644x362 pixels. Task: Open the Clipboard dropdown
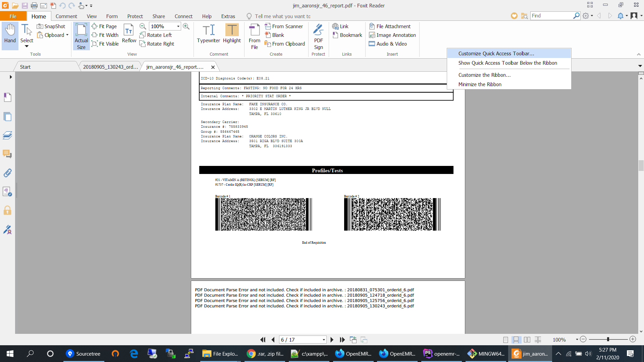67,35
